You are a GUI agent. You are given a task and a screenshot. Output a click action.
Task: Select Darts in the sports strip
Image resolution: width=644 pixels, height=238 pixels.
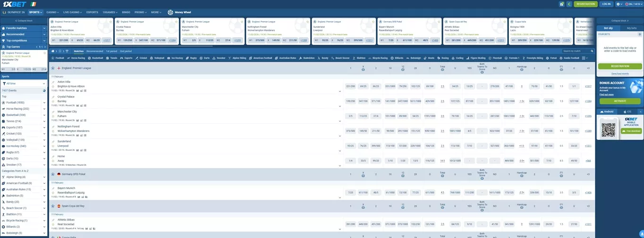pos(205,58)
